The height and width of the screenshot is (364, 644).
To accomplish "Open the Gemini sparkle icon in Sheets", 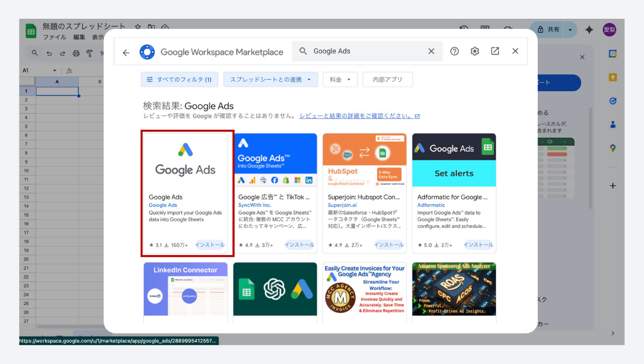I will click(x=589, y=29).
